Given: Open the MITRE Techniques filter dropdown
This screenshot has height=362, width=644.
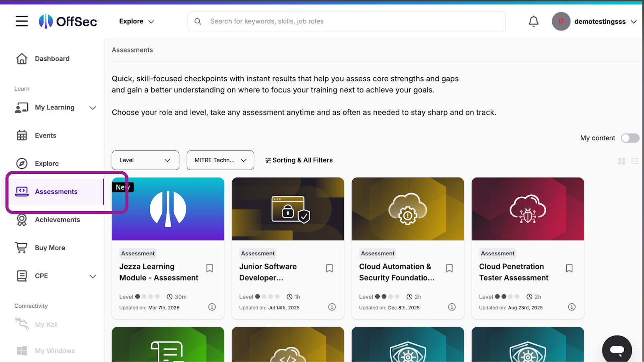Looking at the screenshot, I should (220, 160).
